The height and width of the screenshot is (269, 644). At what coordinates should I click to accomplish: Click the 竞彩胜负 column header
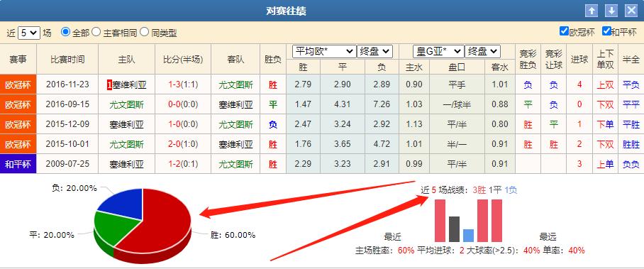528,59
